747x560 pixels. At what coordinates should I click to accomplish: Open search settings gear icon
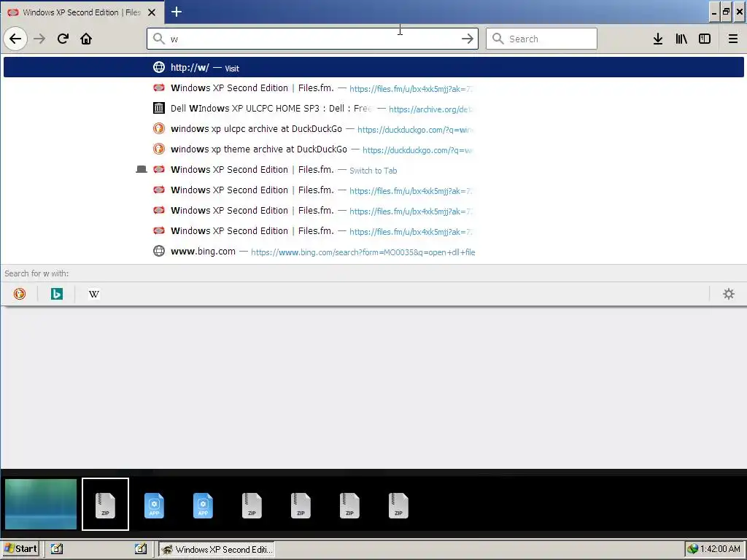click(x=729, y=294)
